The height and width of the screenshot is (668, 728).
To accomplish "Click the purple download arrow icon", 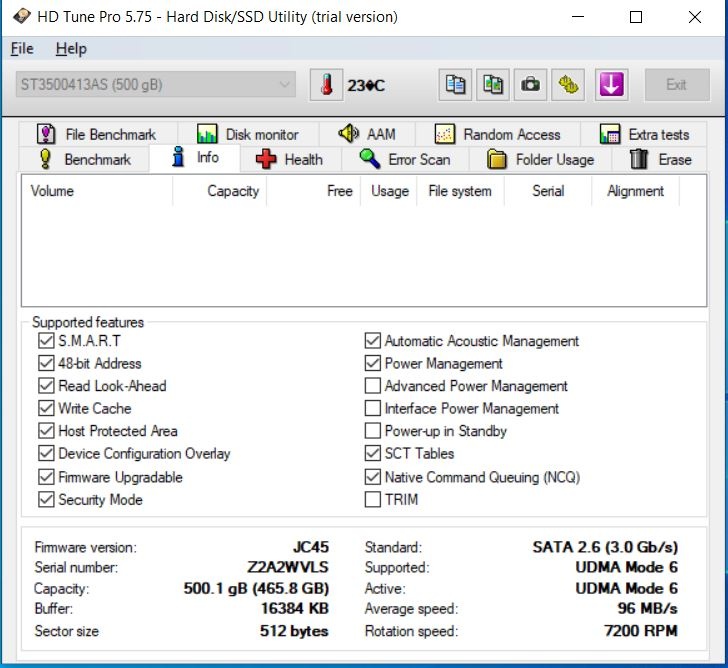I will [x=611, y=85].
